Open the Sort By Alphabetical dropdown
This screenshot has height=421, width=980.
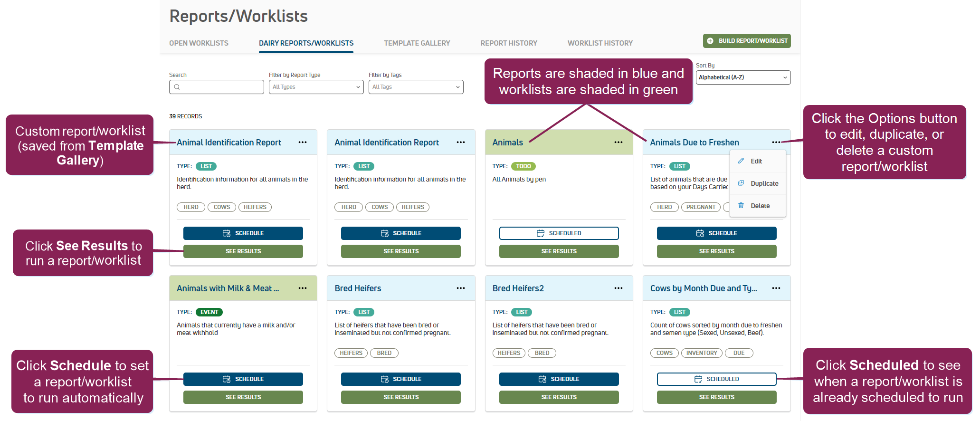pos(743,77)
